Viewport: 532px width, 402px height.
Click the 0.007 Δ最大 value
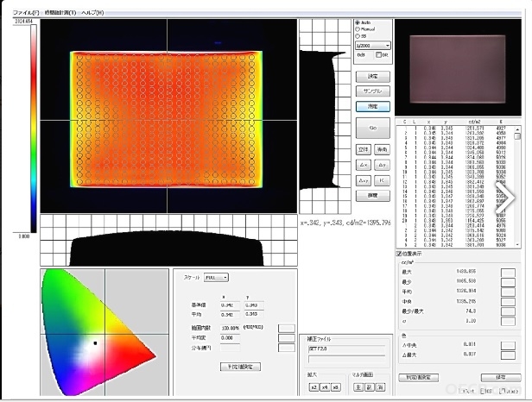[470, 355]
